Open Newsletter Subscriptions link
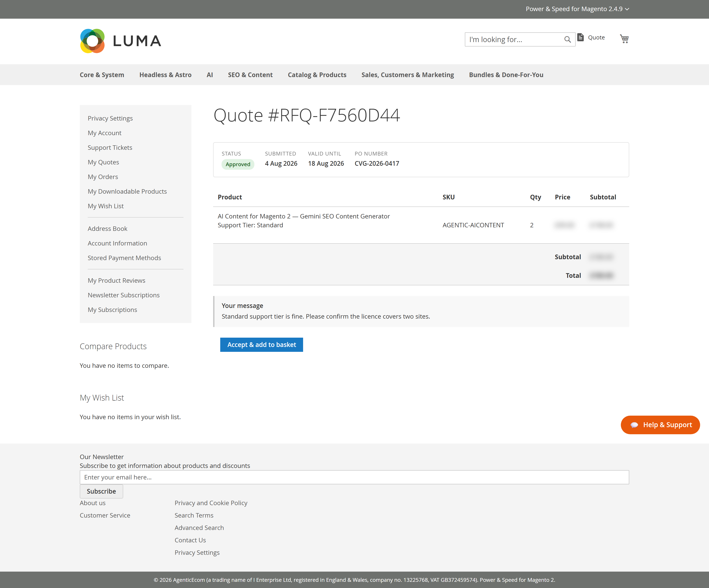The image size is (709, 588). tap(124, 295)
